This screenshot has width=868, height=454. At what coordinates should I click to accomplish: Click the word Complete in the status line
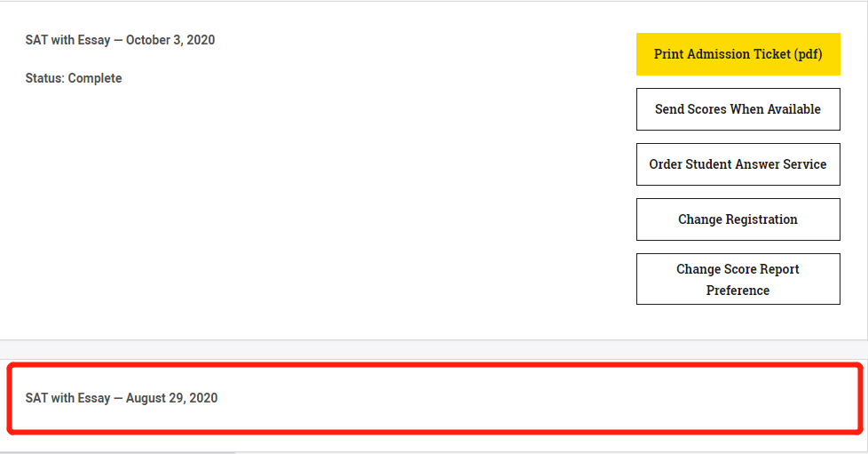(x=95, y=78)
